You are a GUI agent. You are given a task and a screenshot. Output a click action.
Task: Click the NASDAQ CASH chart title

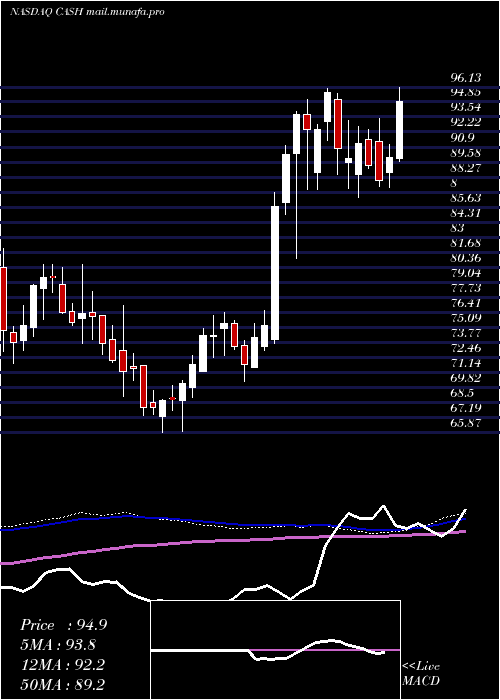point(87,12)
